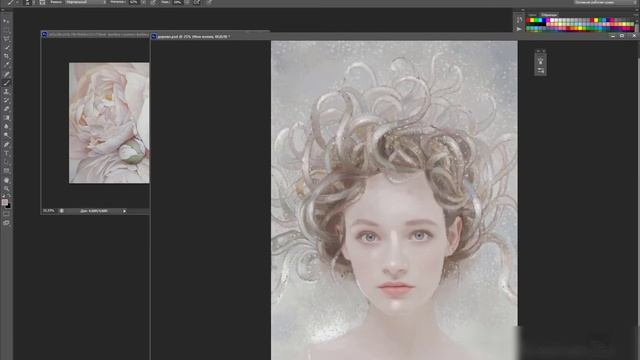
Task: Open the opacity slider arrow
Action: click(143, 2)
